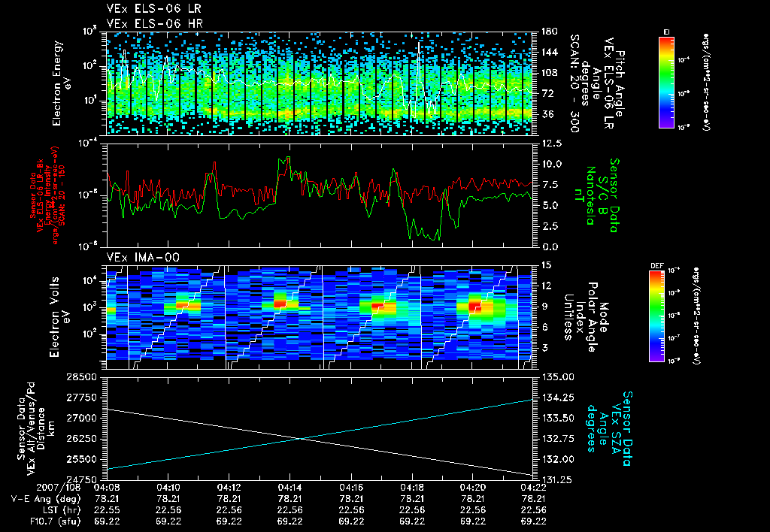Click the '04:14' time tick label
Image resolution: width=770 pixels, height=532 pixels.
pos(290,488)
